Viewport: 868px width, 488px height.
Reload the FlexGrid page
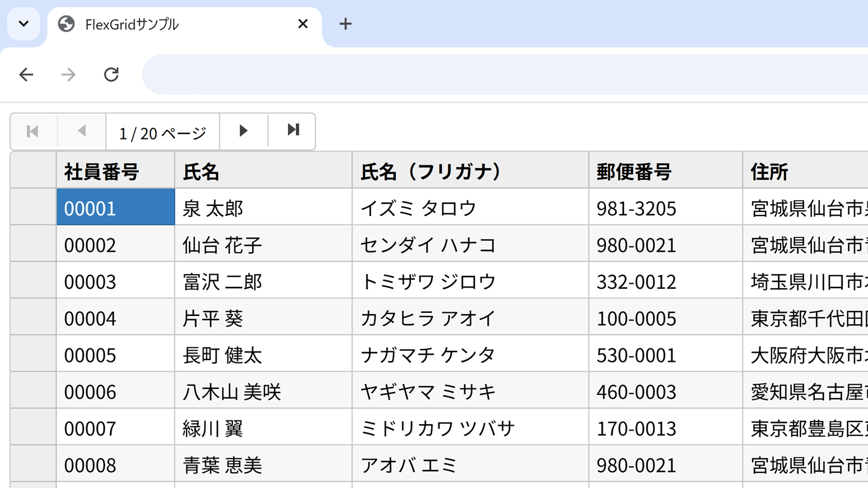tap(111, 74)
